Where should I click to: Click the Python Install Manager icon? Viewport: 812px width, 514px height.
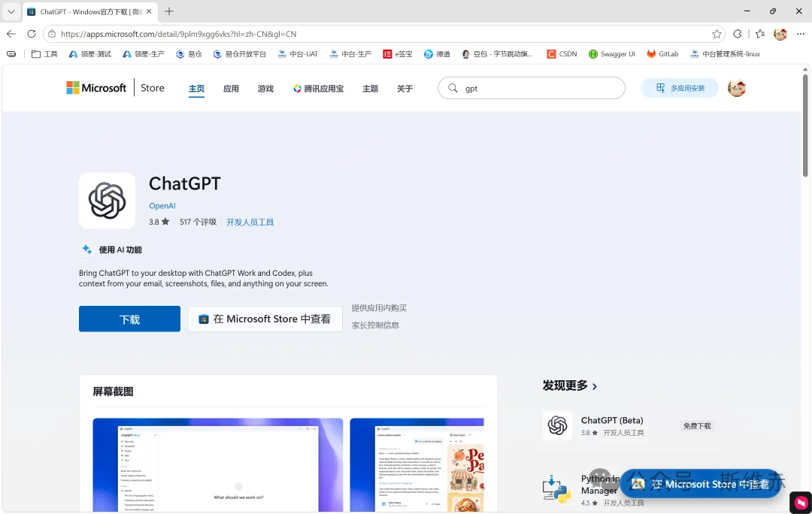click(x=557, y=489)
